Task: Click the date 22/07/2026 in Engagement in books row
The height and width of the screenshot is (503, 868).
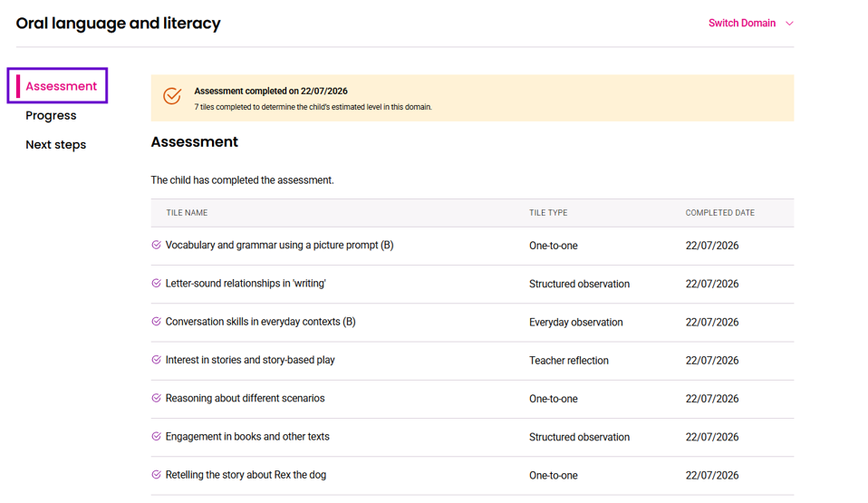Action: [x=712, y=437]
